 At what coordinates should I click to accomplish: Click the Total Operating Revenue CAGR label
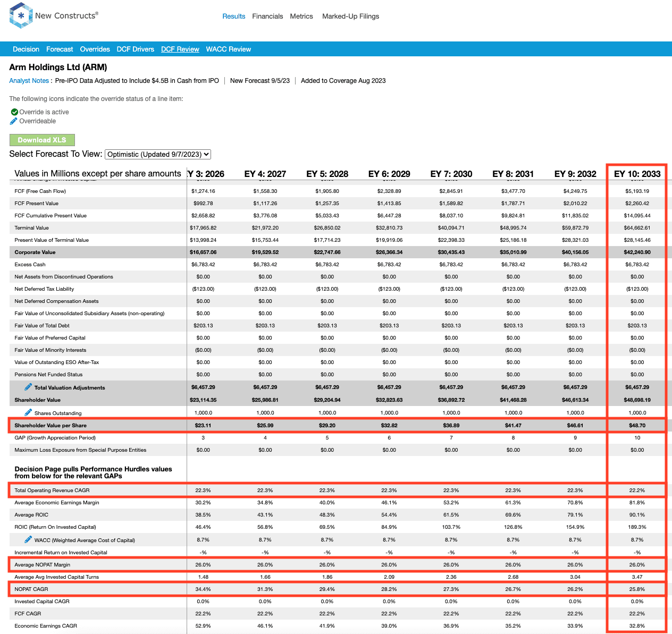coord(52,490)
